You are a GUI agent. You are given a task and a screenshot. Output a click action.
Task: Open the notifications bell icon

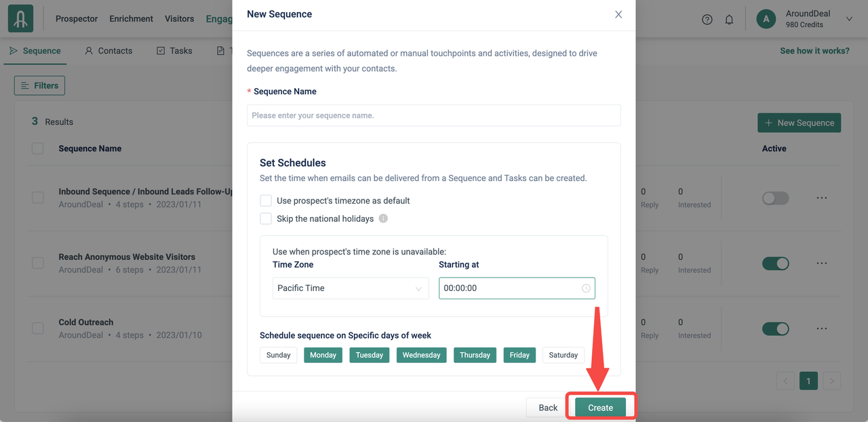click(729, 20)
